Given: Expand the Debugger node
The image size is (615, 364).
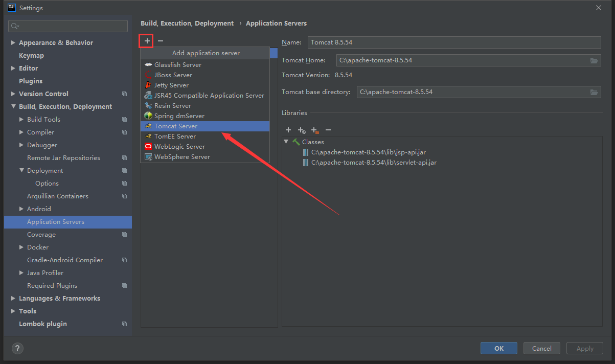Looking at the screenshot, I should coord(21,145).
